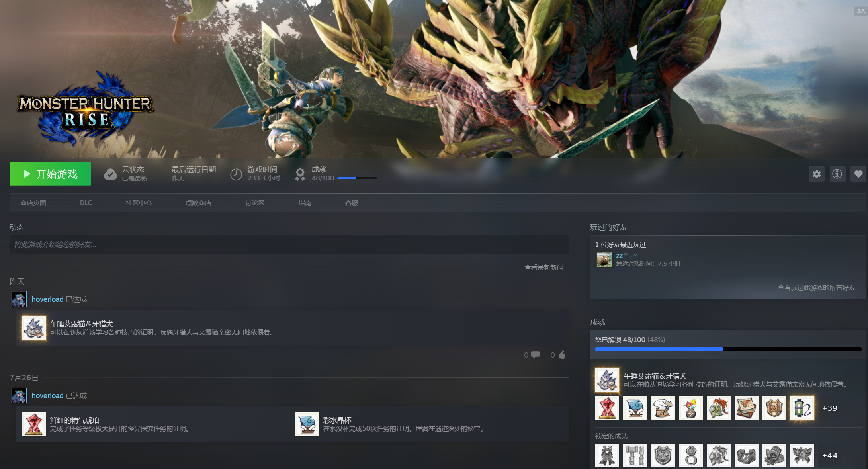The width and height of the screenshot is (868, 469).
Task: Open game settings gear icon
Action: click(x=817, y=174)
